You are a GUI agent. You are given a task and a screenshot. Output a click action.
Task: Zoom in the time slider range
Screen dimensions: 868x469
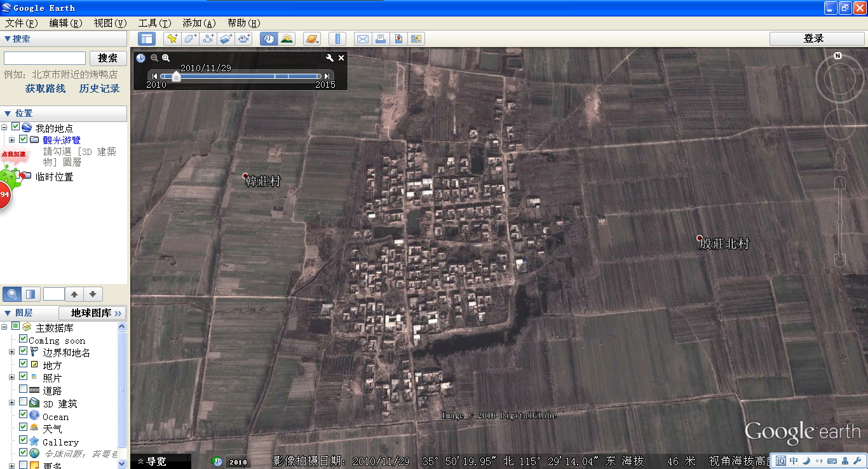[x=166, y=58]
